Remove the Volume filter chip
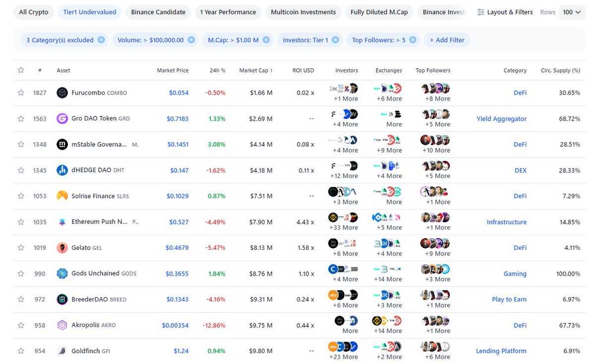 coord(191,40)
